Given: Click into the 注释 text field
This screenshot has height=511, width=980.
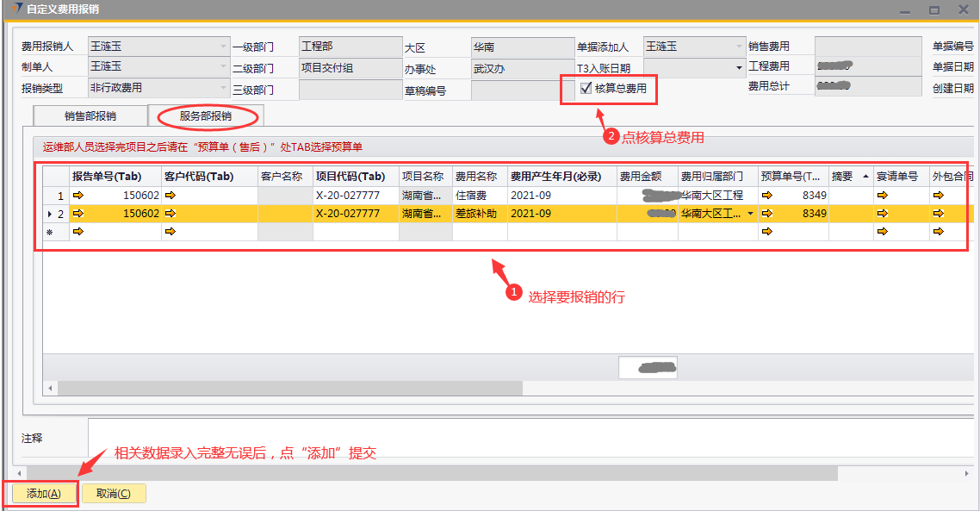Looking at the screenshot, I should tap(517, 439).
